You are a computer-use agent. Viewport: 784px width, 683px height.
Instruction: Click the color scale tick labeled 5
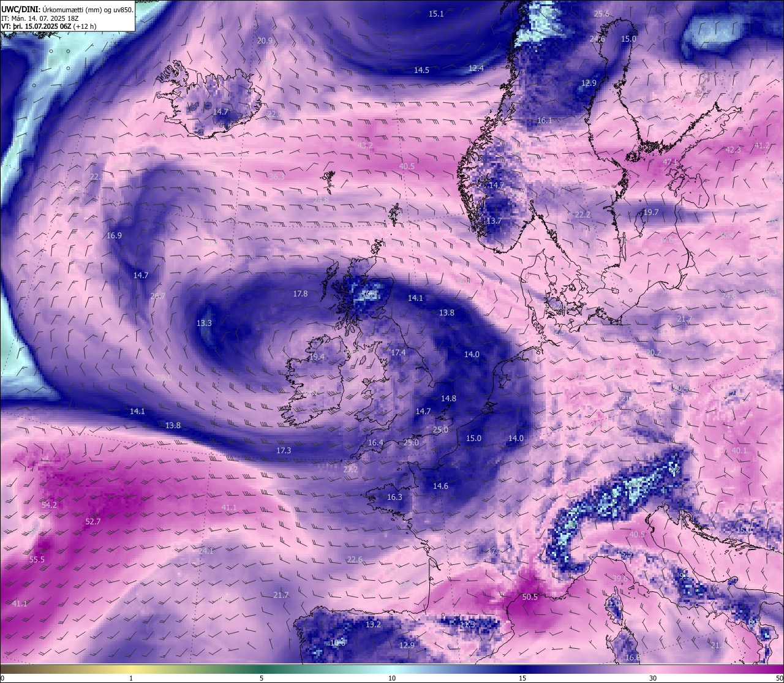click(262, 677)
